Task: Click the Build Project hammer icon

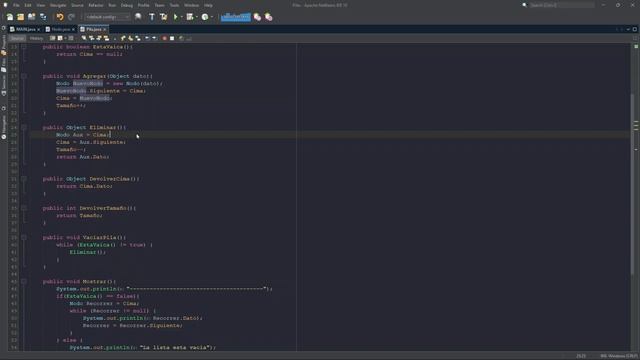Action: (x=152, y=17)
